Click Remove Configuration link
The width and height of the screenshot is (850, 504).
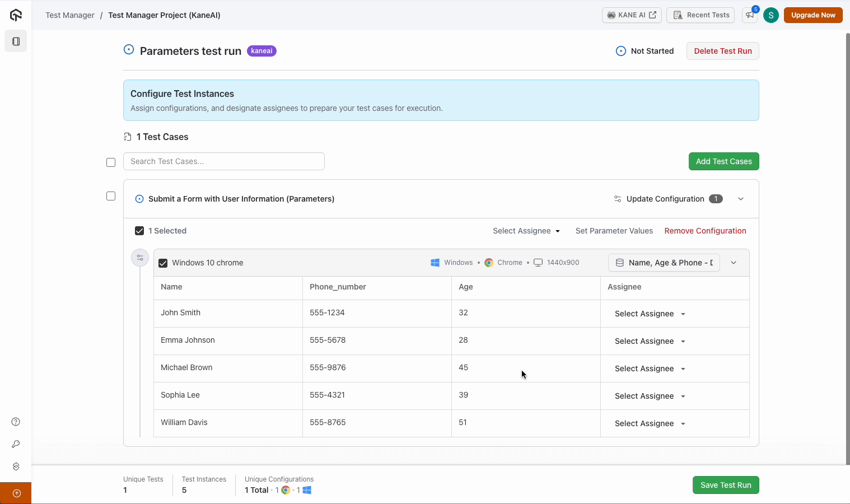click(705, 231)
